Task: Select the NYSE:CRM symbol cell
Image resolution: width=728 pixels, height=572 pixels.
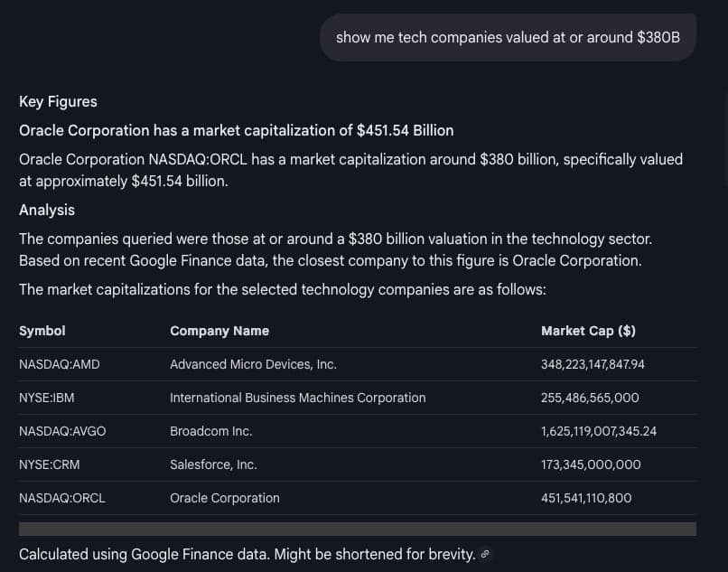Action: coord(50,464)
